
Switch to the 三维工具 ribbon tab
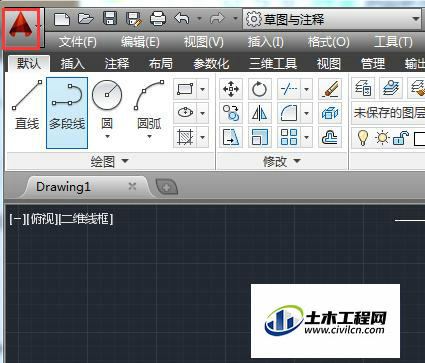coord(273,63)
